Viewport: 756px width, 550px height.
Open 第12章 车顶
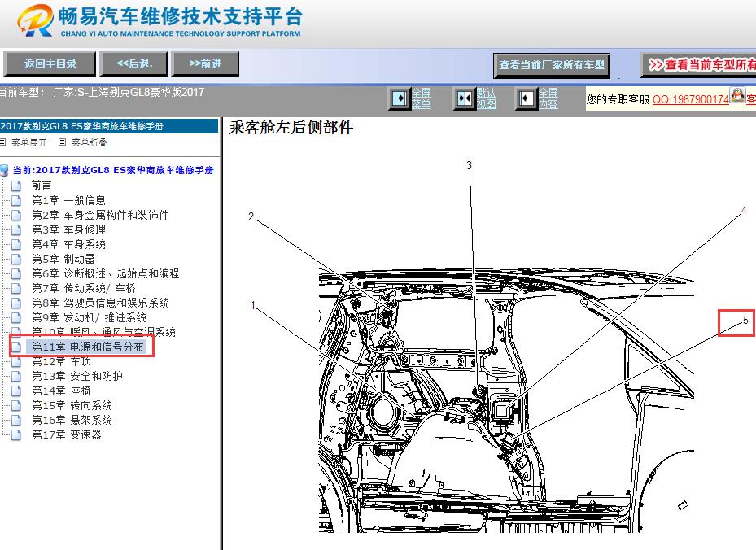tap(61, 361)
